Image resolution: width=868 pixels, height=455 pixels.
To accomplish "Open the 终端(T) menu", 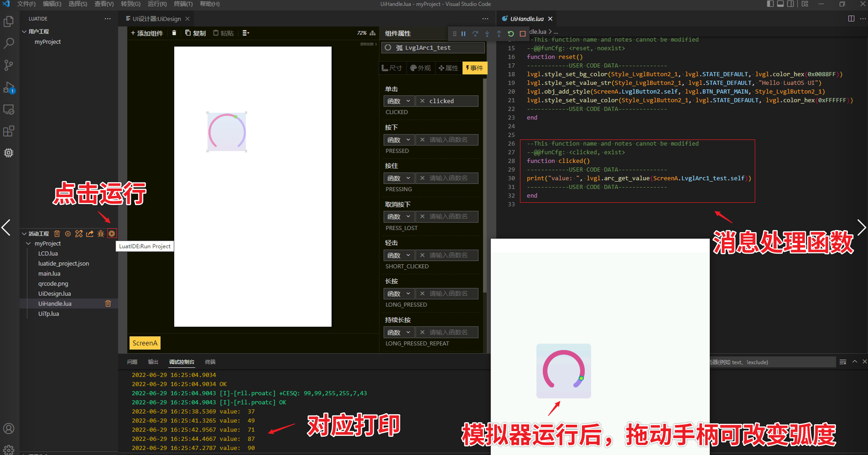I will (x=183, y=4).
